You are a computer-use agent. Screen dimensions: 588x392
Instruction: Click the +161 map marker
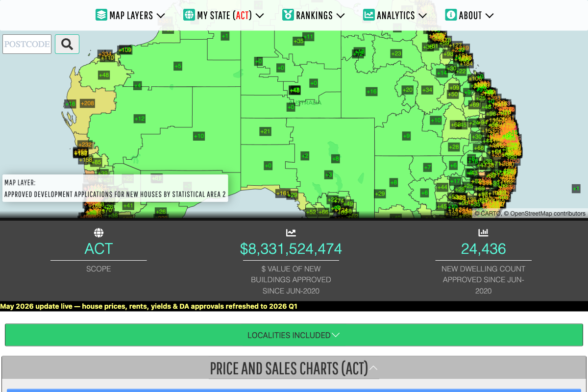[283, 193]
